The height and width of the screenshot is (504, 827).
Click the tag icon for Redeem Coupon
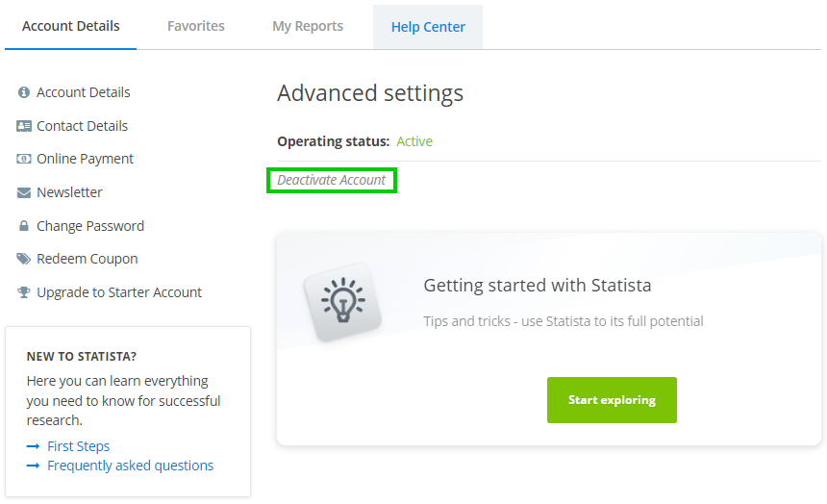click(24, 259)
